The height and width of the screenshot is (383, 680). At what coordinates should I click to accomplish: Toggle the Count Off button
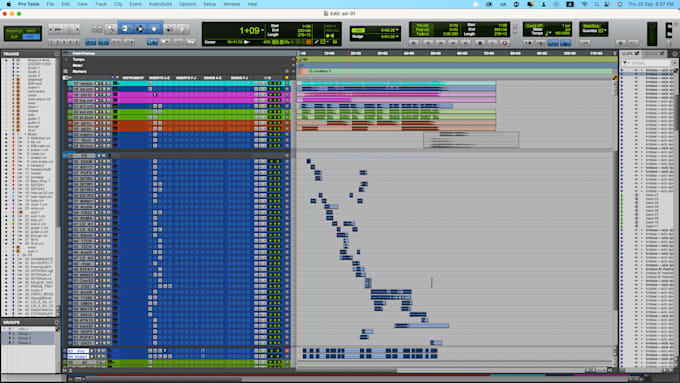(x=535, y=26)
